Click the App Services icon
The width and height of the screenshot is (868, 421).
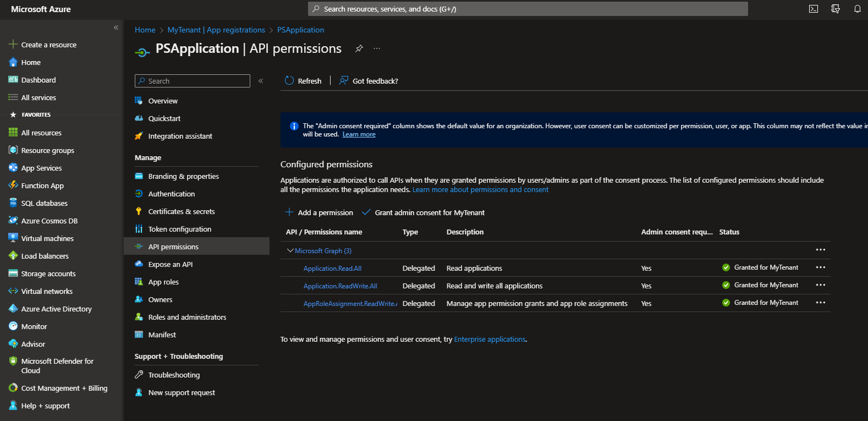pos(13,168)
